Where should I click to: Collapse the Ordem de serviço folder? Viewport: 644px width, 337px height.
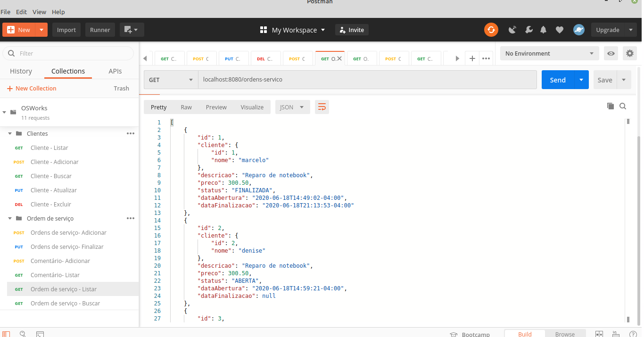(10, 218)
